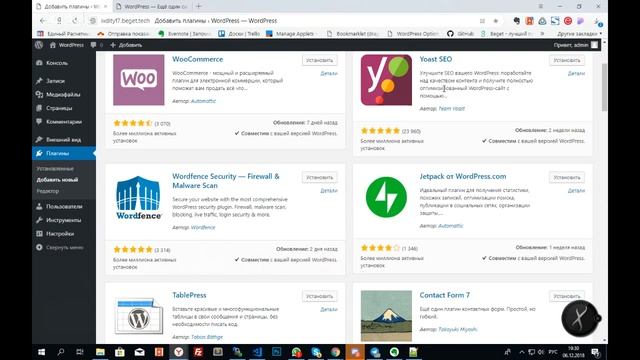
Task: Open the Консоль dashboard menu
Action: click(57, 63)
